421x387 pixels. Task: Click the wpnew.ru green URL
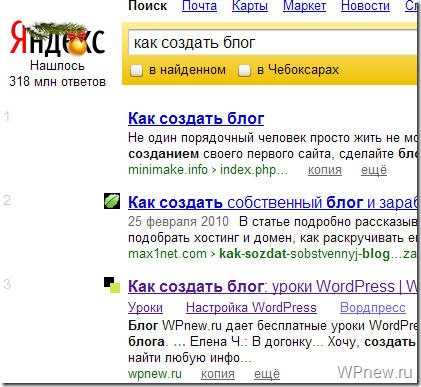tap(155, 374)
